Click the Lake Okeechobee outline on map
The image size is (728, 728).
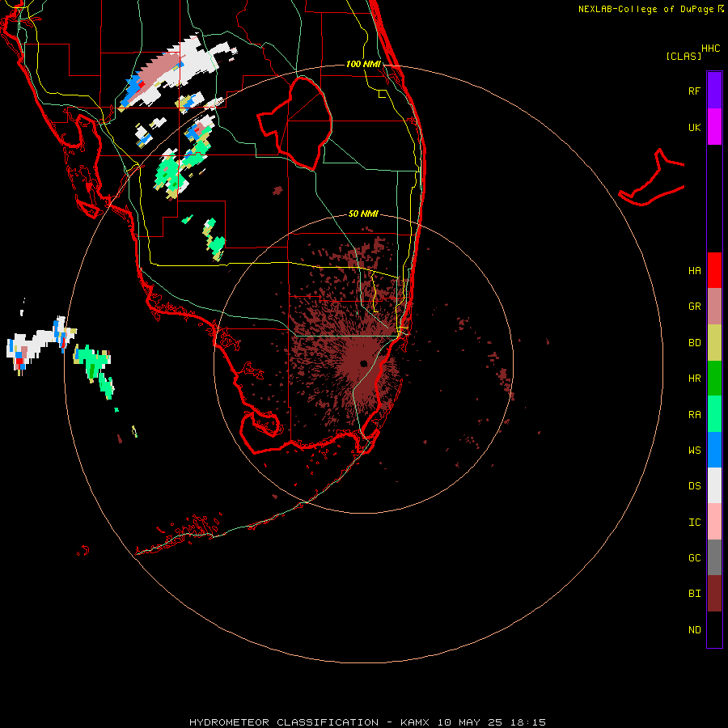(x=294, y=125)
